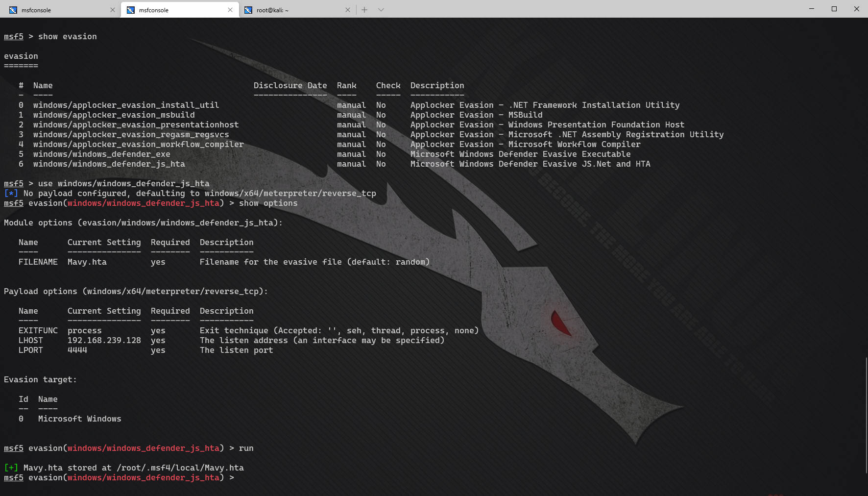The width and height of the screenshot is (868, 496).
Task: Click the LPORT value '4444'
Action: pyautogui.click(x=77, y=350)
